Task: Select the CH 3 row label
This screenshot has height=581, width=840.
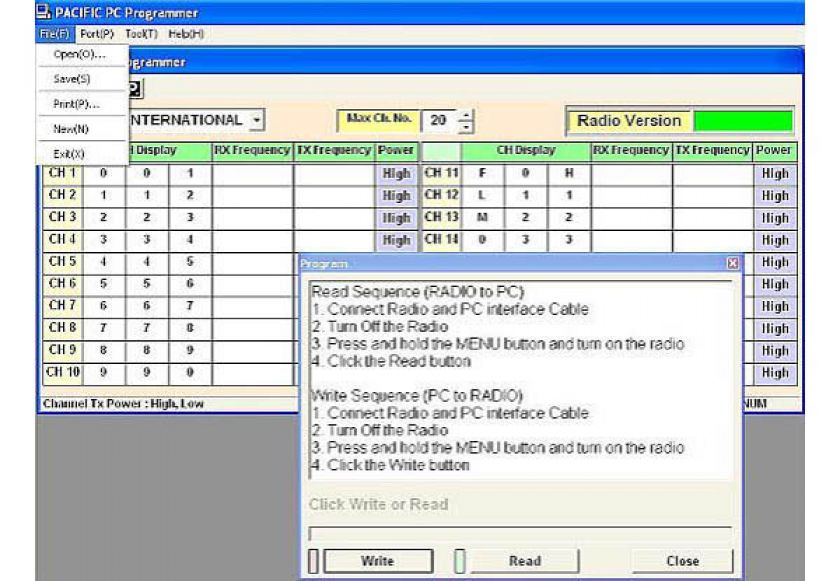Action: pos(63,217)
